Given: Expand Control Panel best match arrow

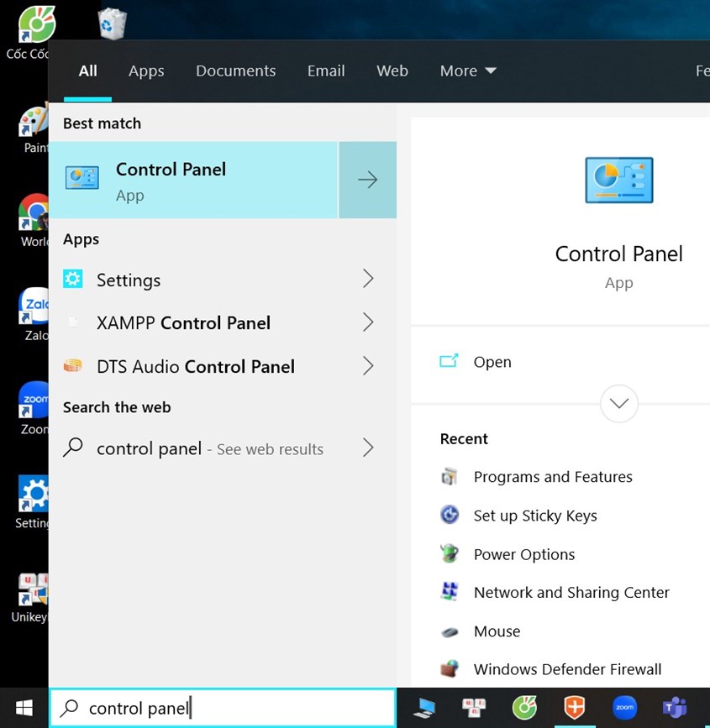Looking at the screenshot, I should pos(367,180).
